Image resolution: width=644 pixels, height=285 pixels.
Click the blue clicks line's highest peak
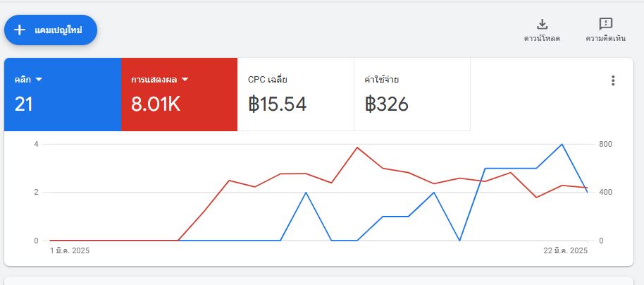click(x=562, y=145)
